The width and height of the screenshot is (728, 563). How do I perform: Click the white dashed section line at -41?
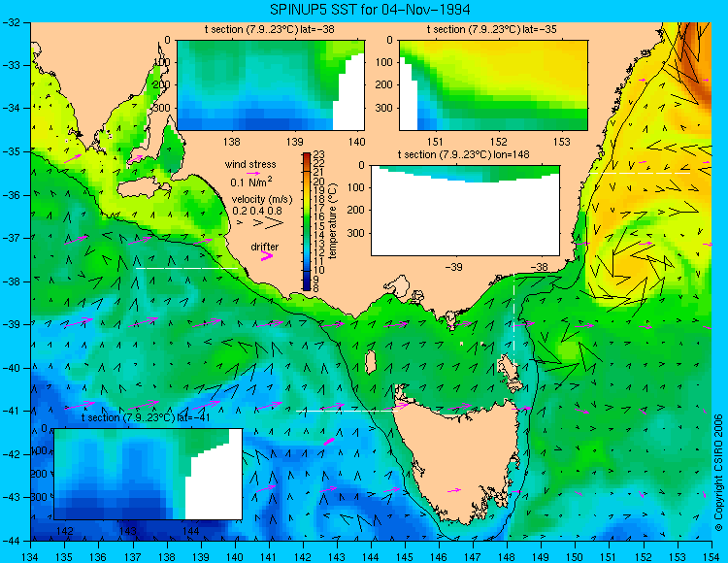(347, 411)
